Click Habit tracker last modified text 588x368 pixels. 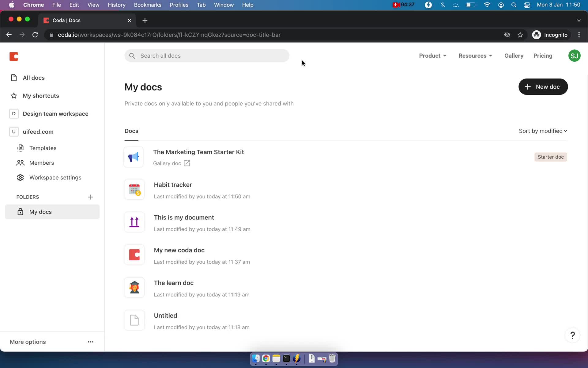click(x=202, y=197)
